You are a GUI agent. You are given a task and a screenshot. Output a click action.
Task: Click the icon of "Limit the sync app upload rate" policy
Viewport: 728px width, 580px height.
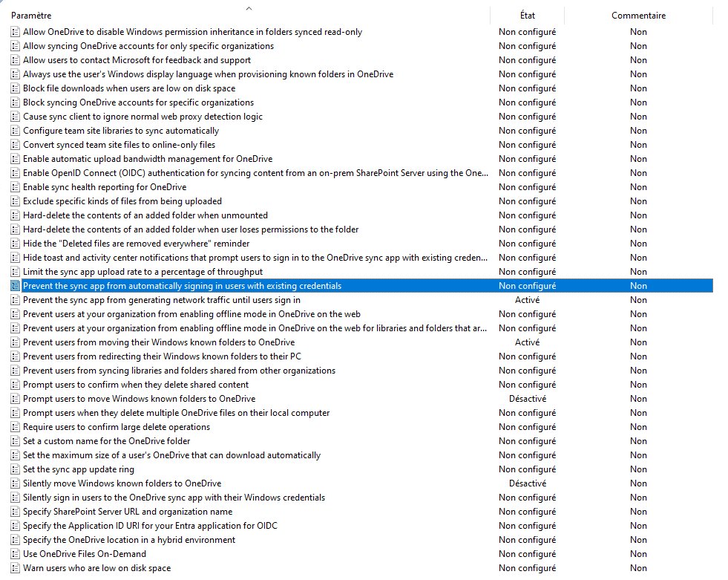[16, 271]
